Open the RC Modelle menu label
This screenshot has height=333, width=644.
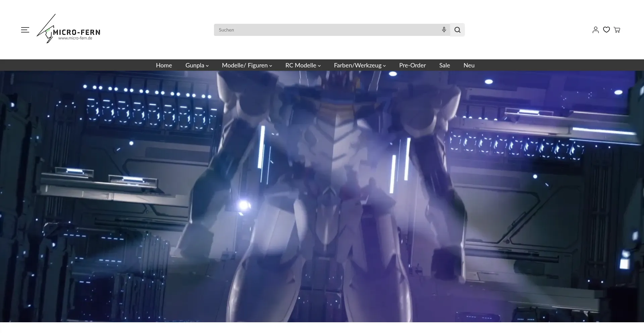[x=301, y=65]
